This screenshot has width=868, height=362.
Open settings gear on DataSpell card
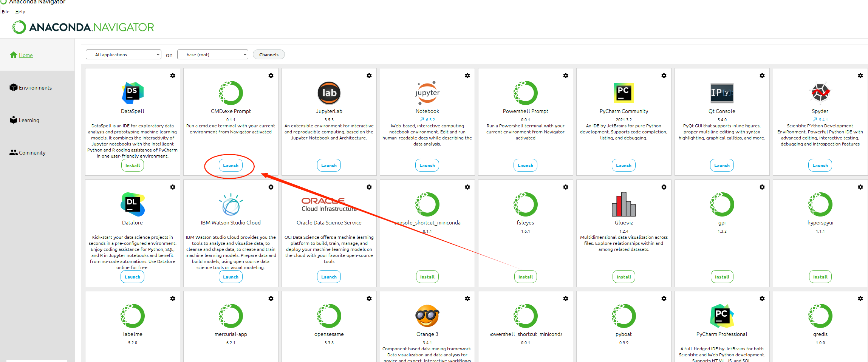pyautogui.click(x=173, y=76)
